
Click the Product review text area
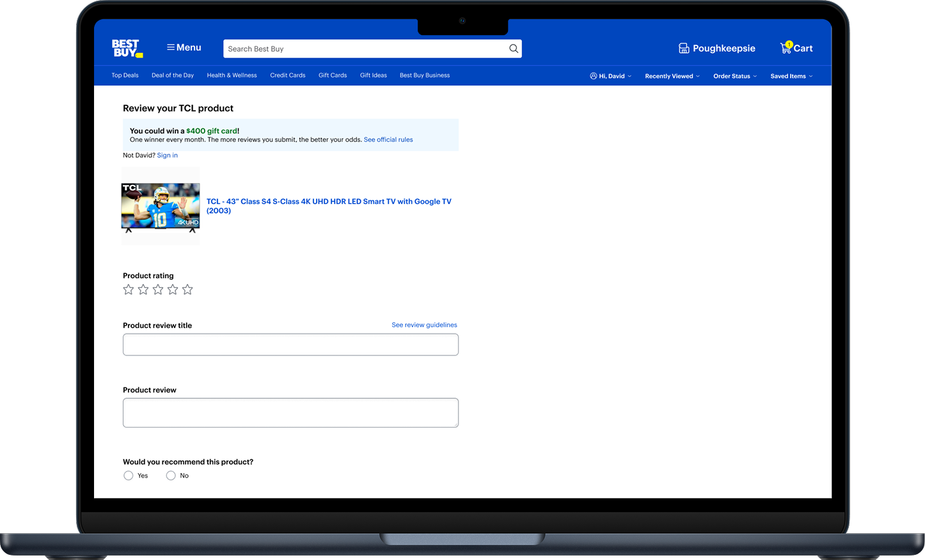click(x=290, y=413)
